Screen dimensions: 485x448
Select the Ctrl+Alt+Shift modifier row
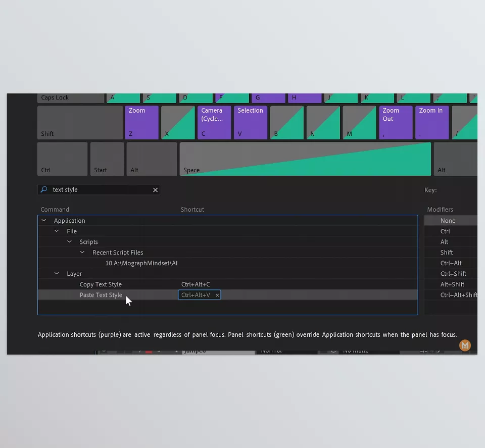pos(451,295)
